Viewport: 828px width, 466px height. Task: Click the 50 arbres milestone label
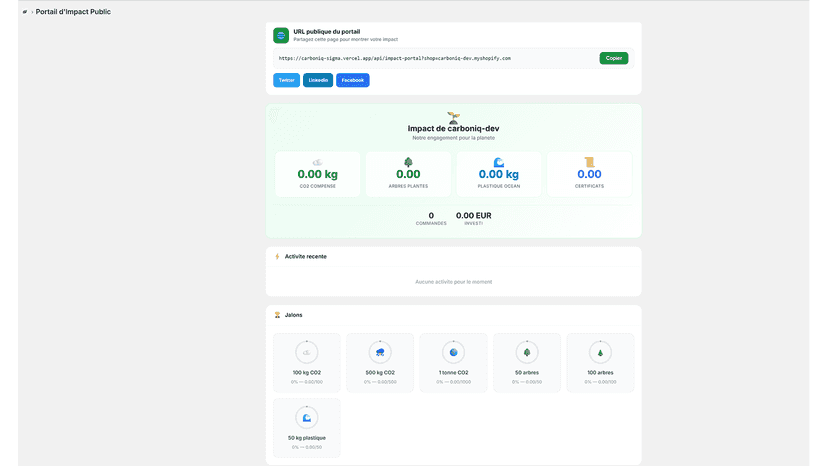(x=527, y=372)
